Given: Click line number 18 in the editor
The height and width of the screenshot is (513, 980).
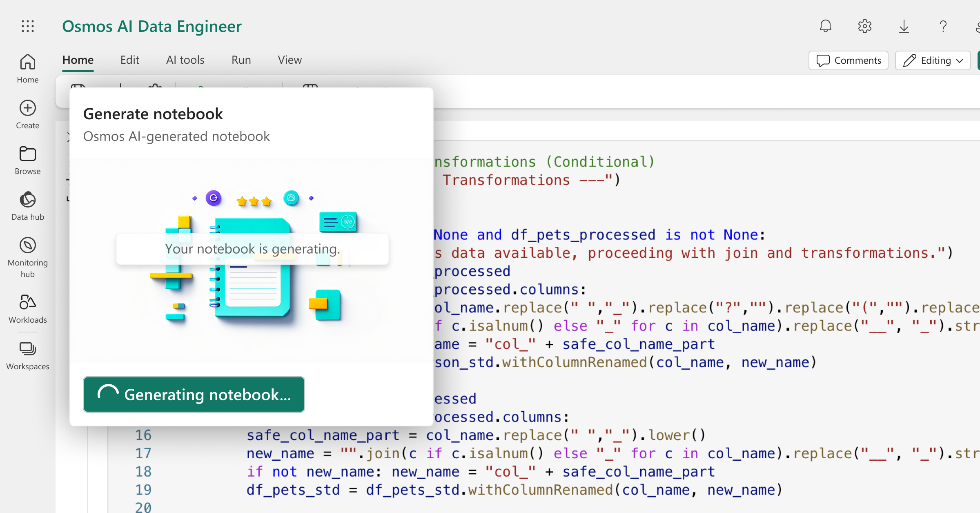Looking at the screenshot, I should click(x=143, y=472).
